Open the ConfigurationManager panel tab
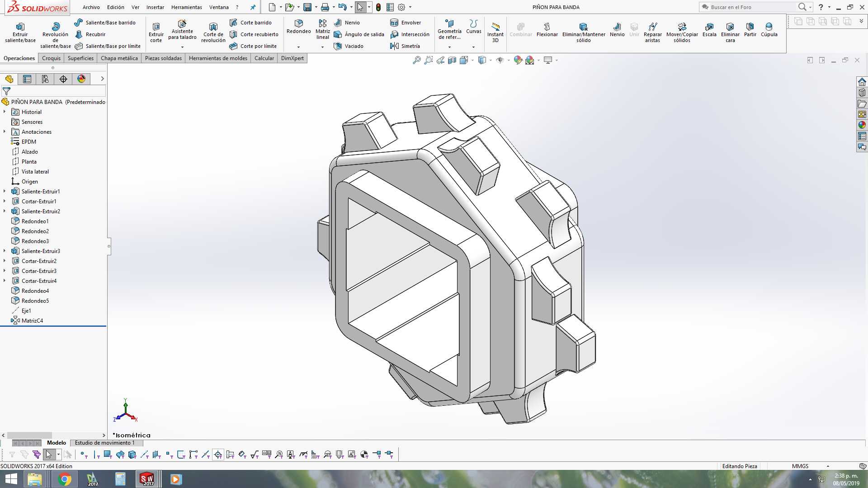 [x=45, y=79]
